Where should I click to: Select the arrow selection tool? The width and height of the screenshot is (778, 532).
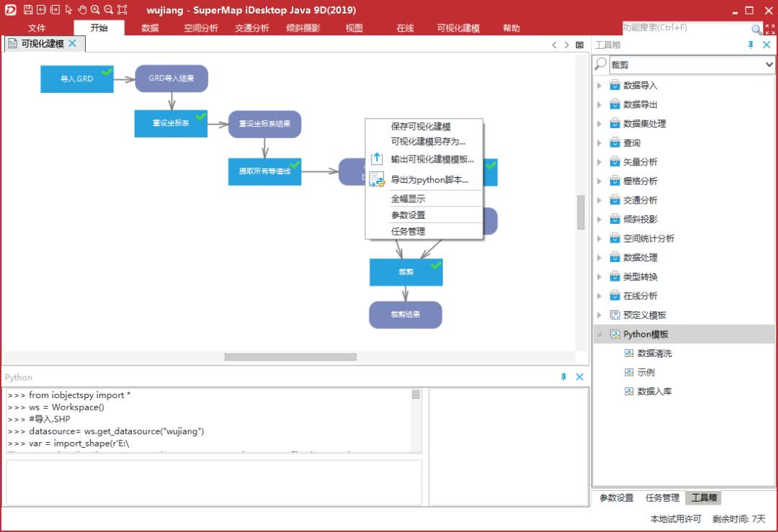(68, 10)
